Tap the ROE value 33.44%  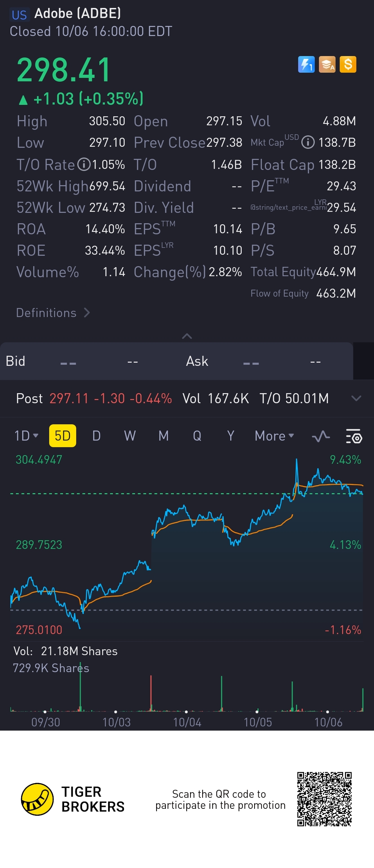[105, 251]
